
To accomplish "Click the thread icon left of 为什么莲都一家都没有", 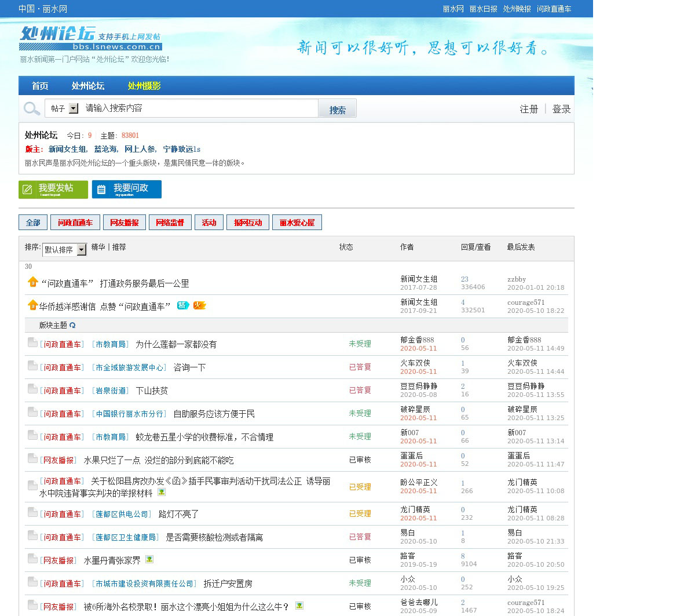I will [x=32, y=343].
